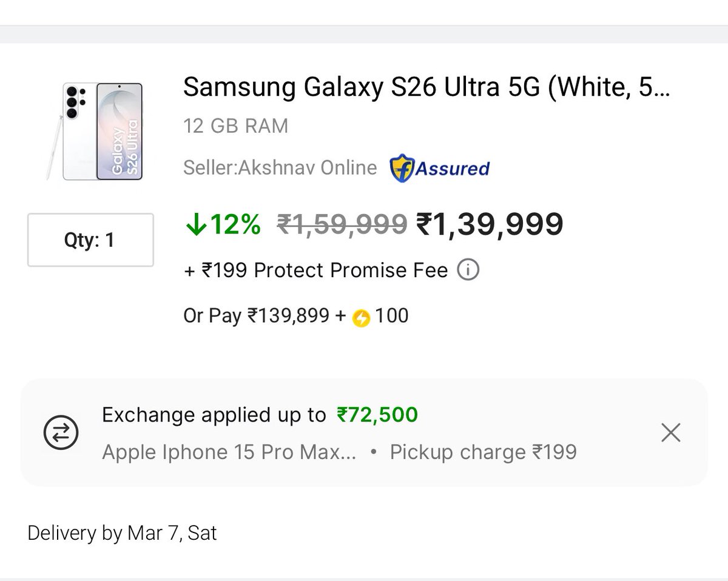The height and width of the screenshot is (581, 728).
Task: Click the struck-through ₹1,59,999 original price
Action: pos(342,225)
